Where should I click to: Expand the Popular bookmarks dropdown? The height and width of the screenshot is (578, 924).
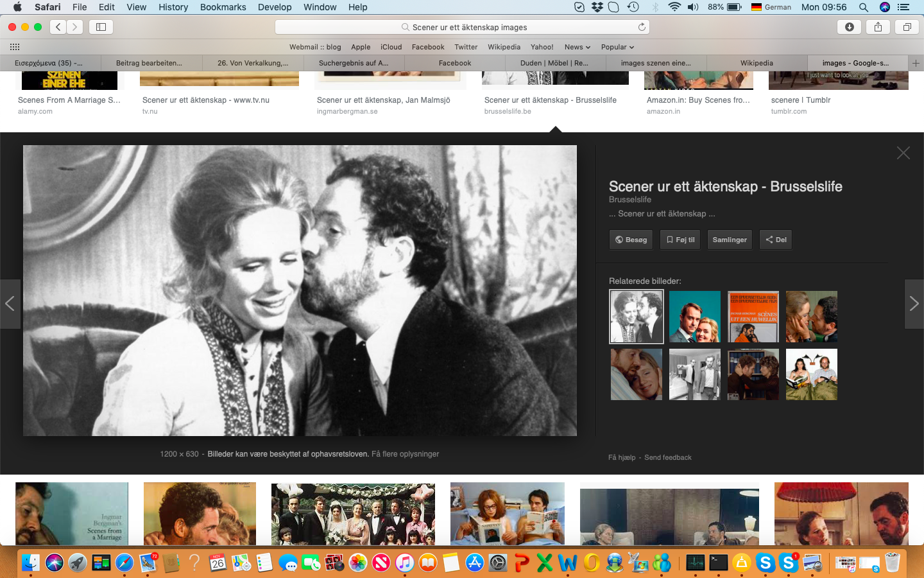click(617, 47)
